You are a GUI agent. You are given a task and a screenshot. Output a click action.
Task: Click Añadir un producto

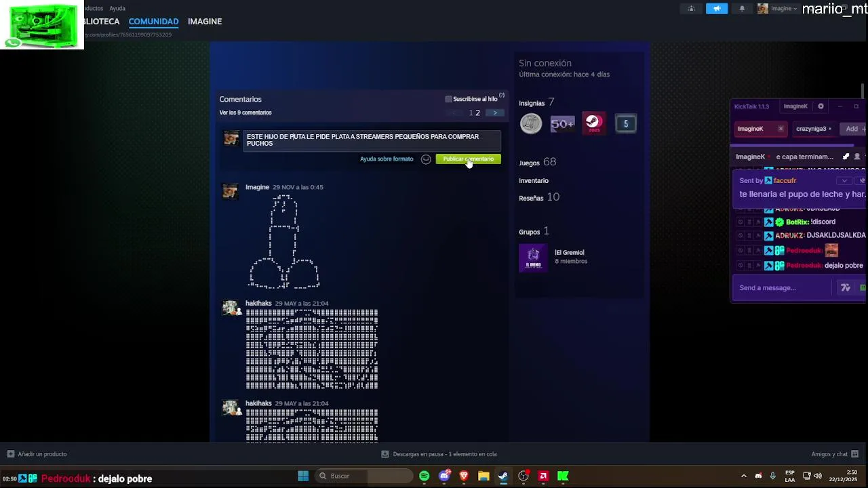37,454
